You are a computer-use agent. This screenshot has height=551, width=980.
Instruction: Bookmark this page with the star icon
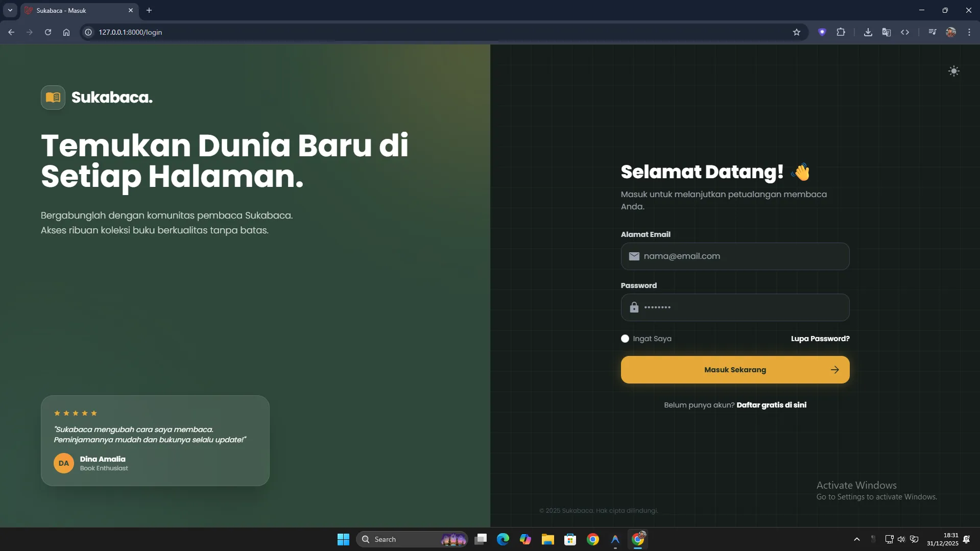pos(796,32)
